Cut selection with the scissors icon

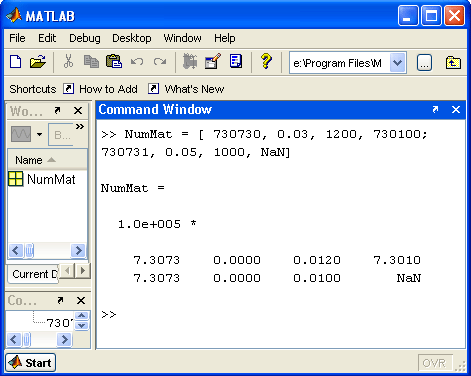(68, 62)
